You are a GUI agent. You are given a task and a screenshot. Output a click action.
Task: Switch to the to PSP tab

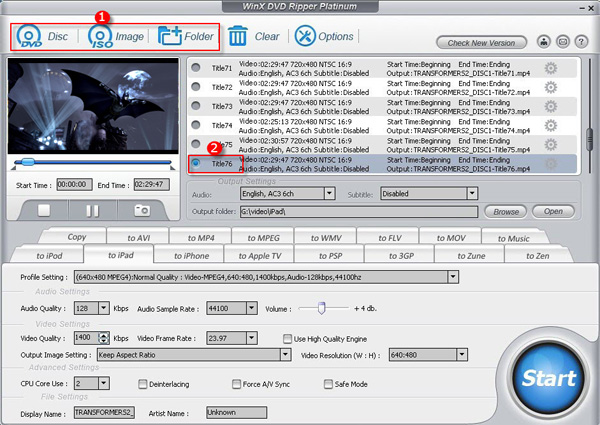[330, 256]
